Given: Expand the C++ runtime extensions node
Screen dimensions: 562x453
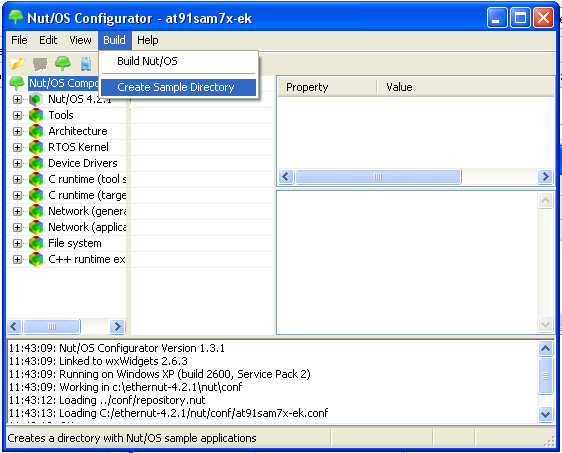Looking at the screenshot, I should click(x=17, y=259).
